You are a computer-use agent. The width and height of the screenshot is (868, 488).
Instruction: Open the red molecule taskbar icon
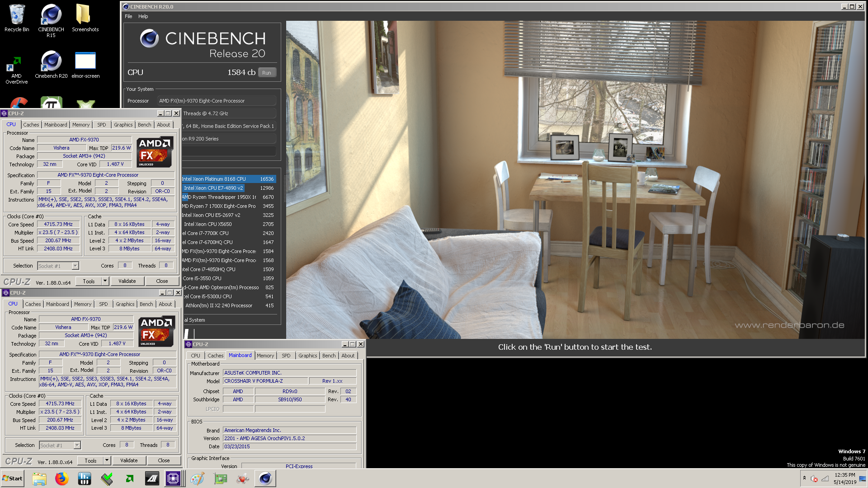[x=243, y=479]
